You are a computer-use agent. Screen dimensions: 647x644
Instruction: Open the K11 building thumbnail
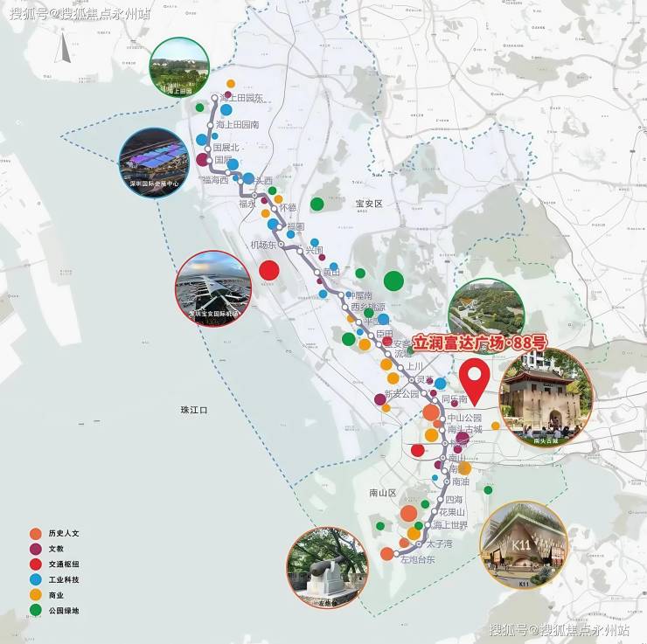pos(523,544)
